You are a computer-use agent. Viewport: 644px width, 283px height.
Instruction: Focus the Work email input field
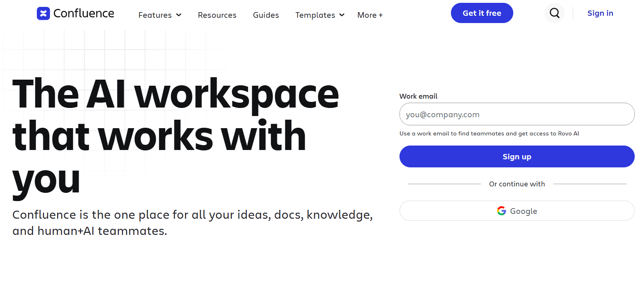click(517, 114)
